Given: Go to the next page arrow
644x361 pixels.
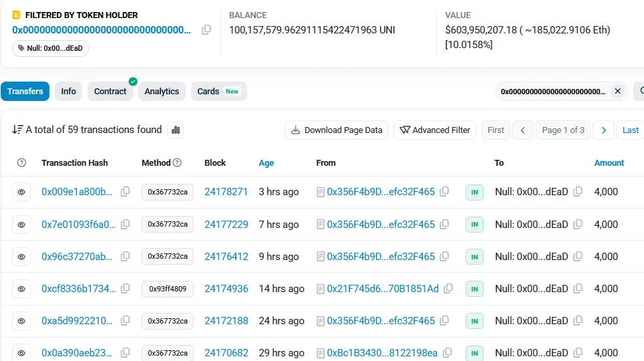Looking at the screenshot, I should [x=603, y=130].
